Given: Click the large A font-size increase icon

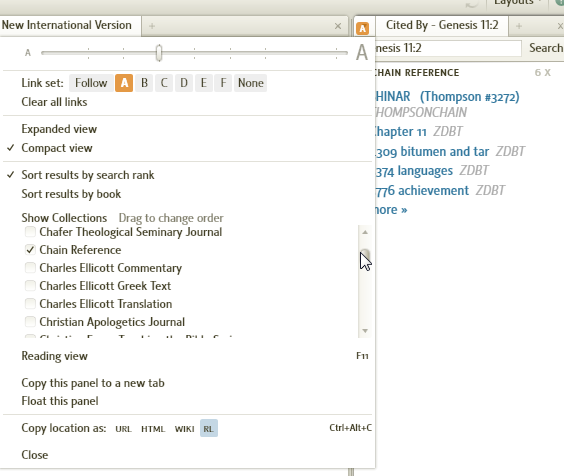Looking at the screenshot, I should click(x=362, y=53).
